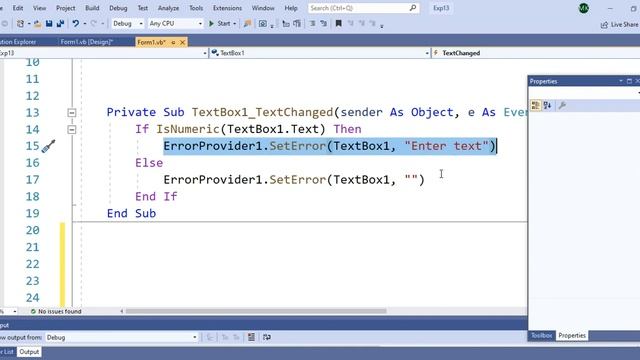Image resolution: width=640 pixels, height=360 pixels.
Task: Click the editor horizontal scrollbar thumb
Action: tap(256, 311)
